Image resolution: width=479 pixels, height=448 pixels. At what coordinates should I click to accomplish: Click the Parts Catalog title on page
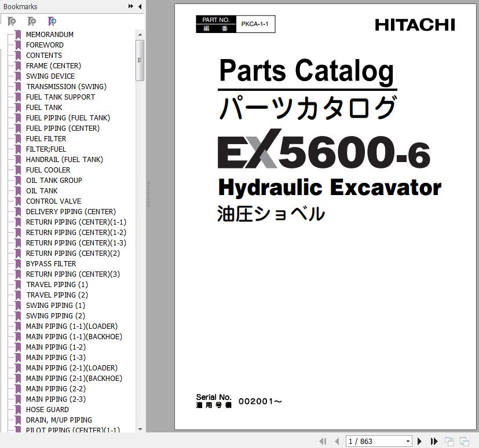(x=307, y=72)
